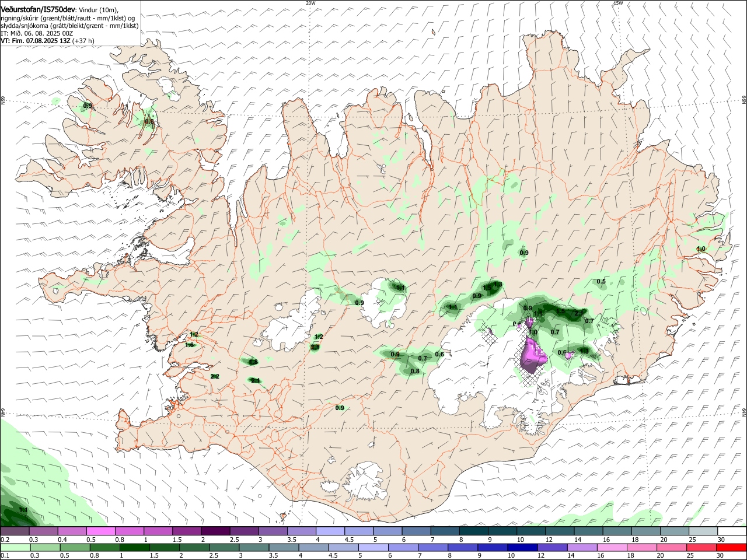Image resolution: width=747 pixels, height=560 pixels.
Task: Select the 'IT: Mið. 06. 08. 2025 00Z' line
Action: [37, 33]
